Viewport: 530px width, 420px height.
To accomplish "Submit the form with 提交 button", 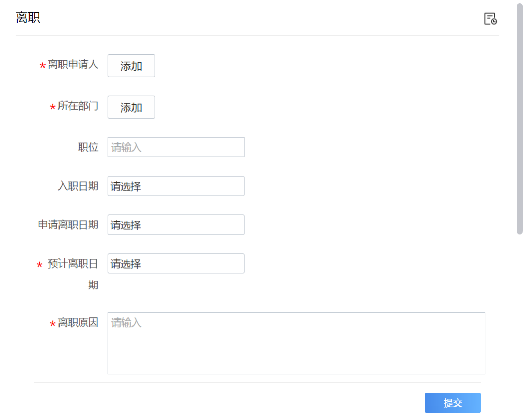I will pyautogui.click(x=452, y=402).
